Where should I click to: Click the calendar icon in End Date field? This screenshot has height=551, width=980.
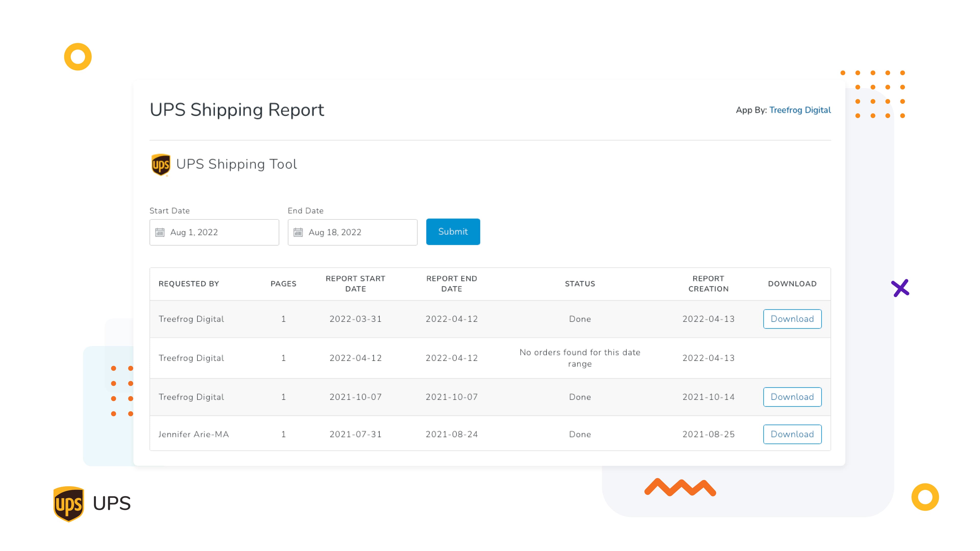298,232
